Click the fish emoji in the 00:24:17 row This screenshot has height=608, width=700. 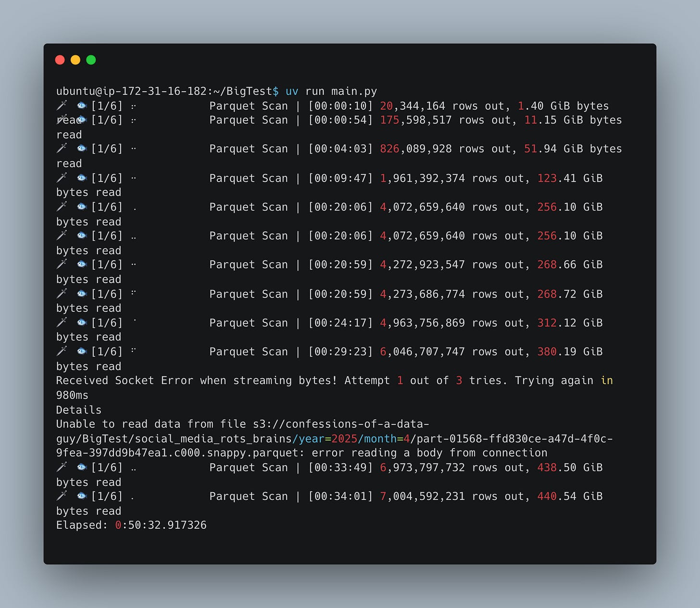pyautogui.click(x=81, y=323)
